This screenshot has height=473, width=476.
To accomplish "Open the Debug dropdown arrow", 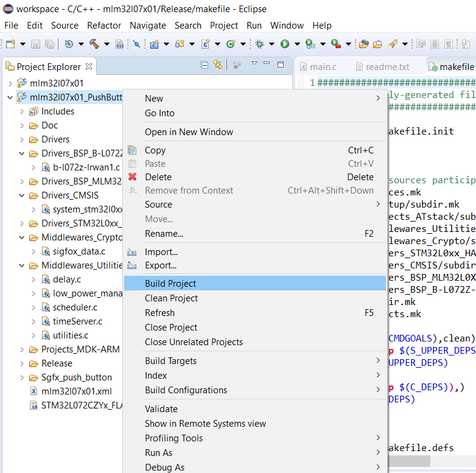I will pos(271,44).
